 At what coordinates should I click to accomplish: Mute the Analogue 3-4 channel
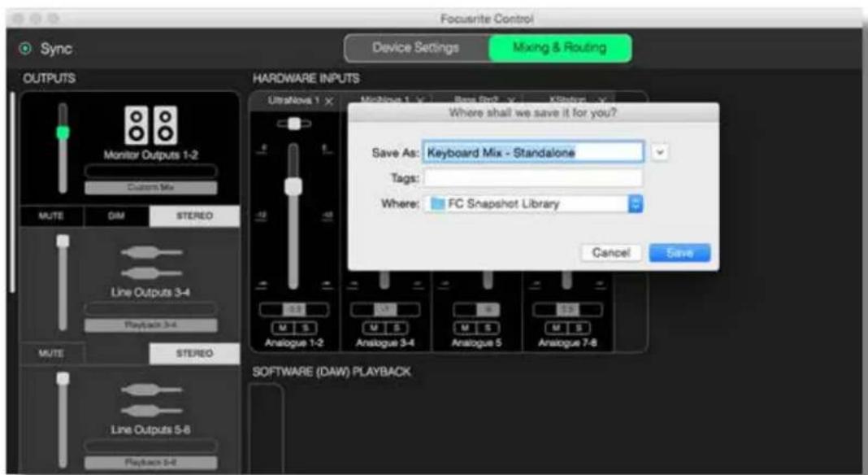(x=374, y=329)
